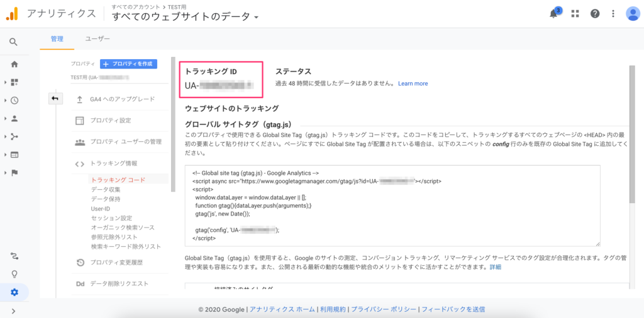Click the Google Analytics logo

[11, 14]
